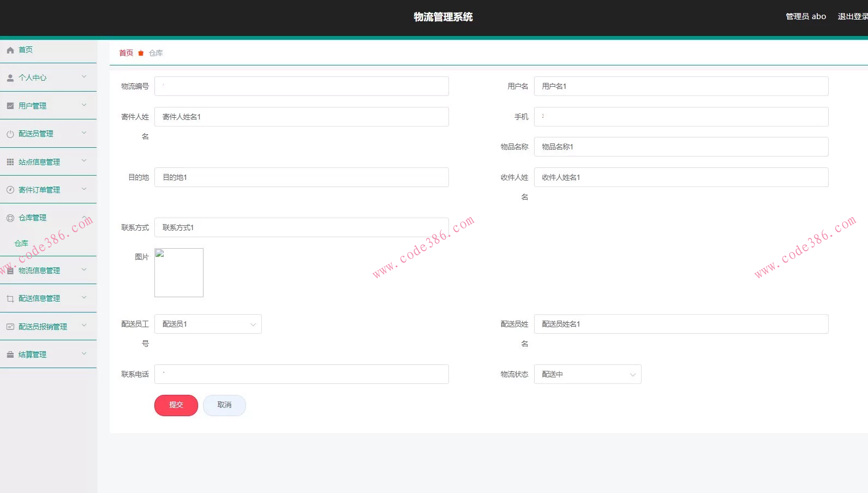Expand the 配送员管理 menu chevron

click(x=84, y=133)
